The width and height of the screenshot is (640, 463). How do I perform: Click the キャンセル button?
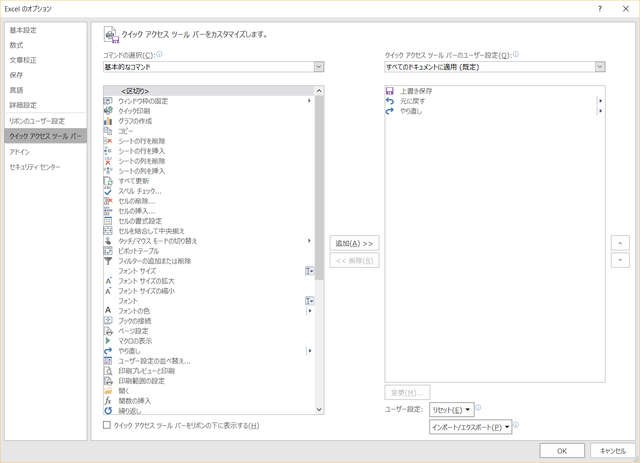tap(613, 451)
